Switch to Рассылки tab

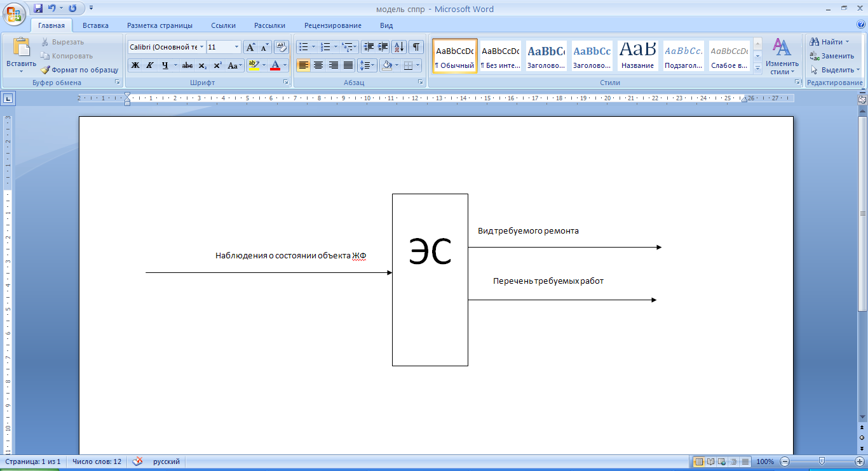coord(269,25)
